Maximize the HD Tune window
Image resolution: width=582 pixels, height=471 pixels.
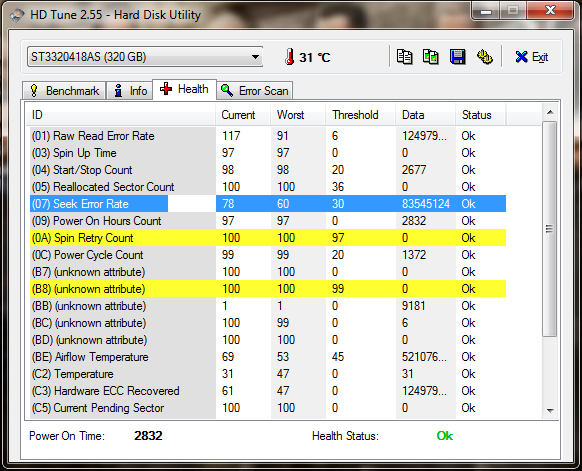(513, 11)
